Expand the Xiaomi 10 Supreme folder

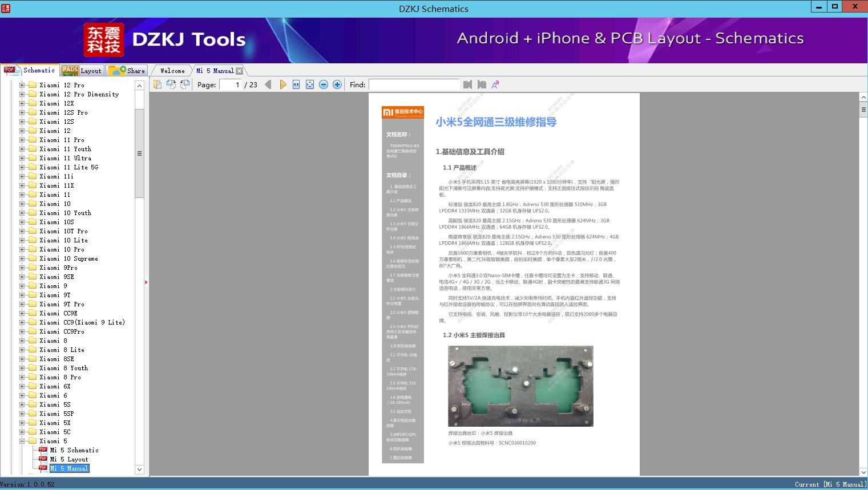pyautogui.click(x=22, y=258)
